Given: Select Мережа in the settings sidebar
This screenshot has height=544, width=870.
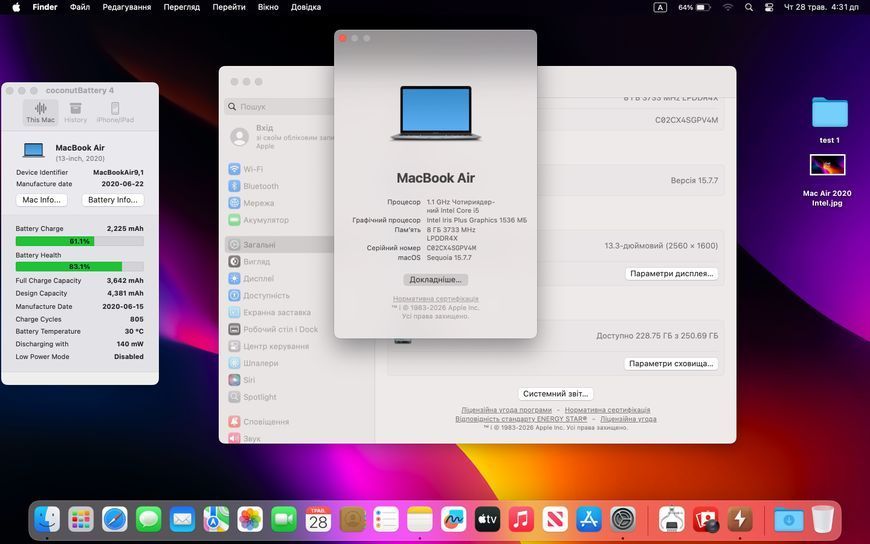Looking at the screenshot, I should point(251,203).
